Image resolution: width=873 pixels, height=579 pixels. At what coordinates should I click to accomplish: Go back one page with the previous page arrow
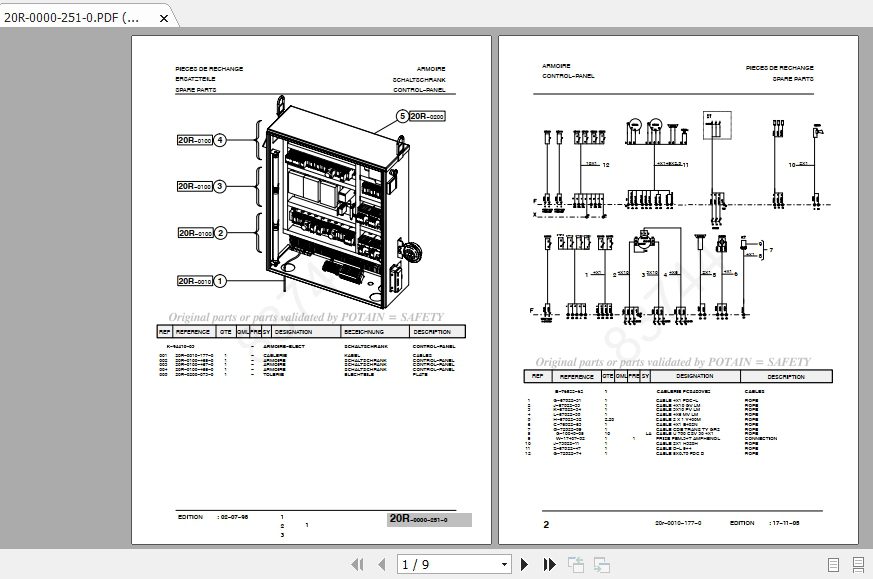(381, 565)
